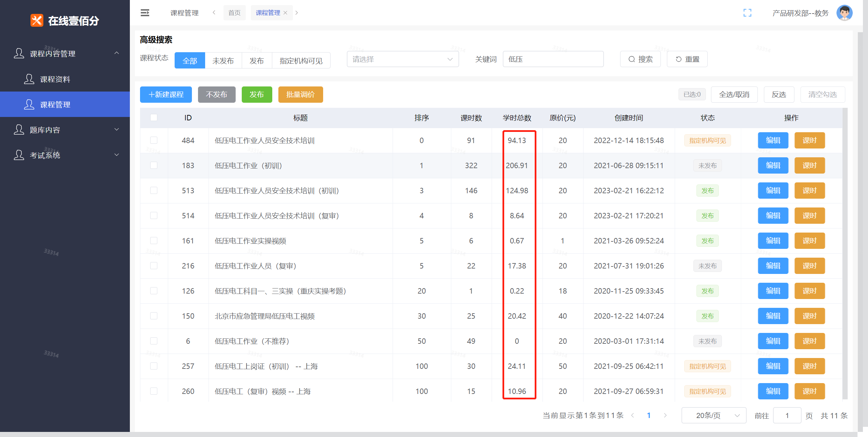
Task: Open 课程管理 in the sidebar
Action: tap(65, 104)
